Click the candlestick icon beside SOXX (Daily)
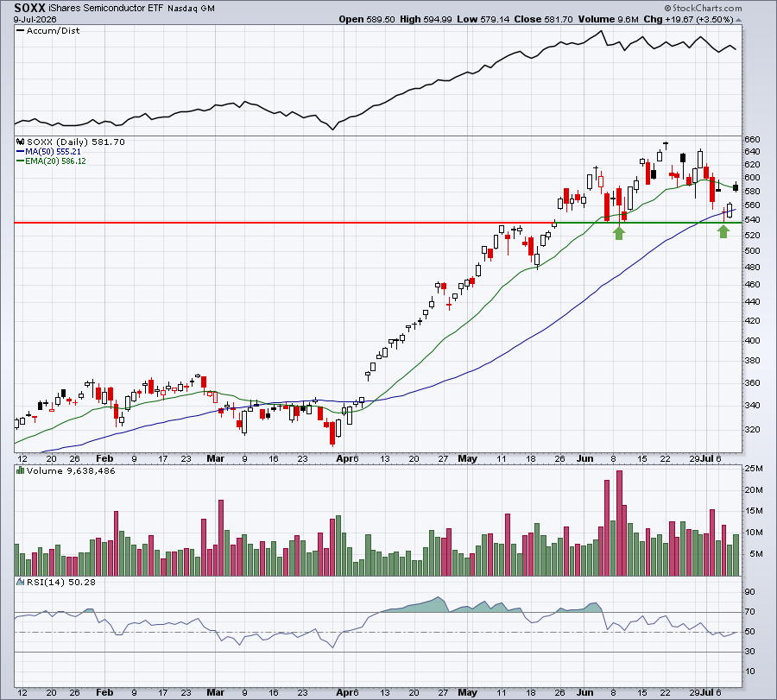The width and height of the screenshot is (777, 700). (21, 142)
